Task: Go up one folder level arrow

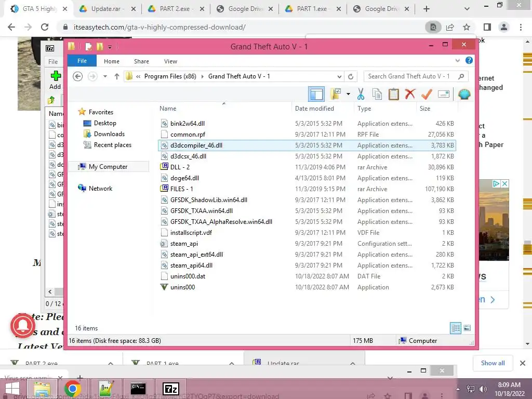Action: coord(117,76)
